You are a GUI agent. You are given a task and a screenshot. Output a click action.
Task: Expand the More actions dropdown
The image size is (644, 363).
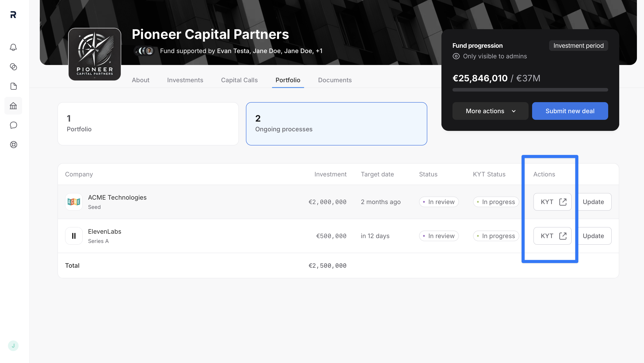pos(490,111)
